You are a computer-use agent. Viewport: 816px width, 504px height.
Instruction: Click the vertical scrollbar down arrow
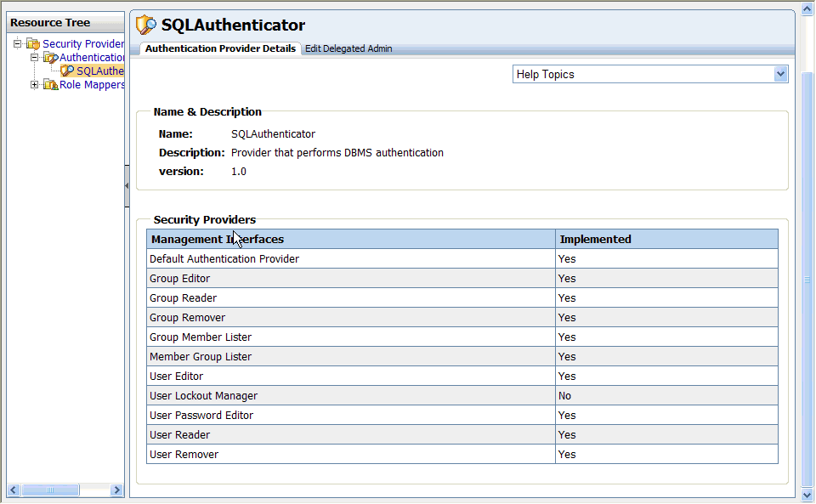tap(806, 494)
